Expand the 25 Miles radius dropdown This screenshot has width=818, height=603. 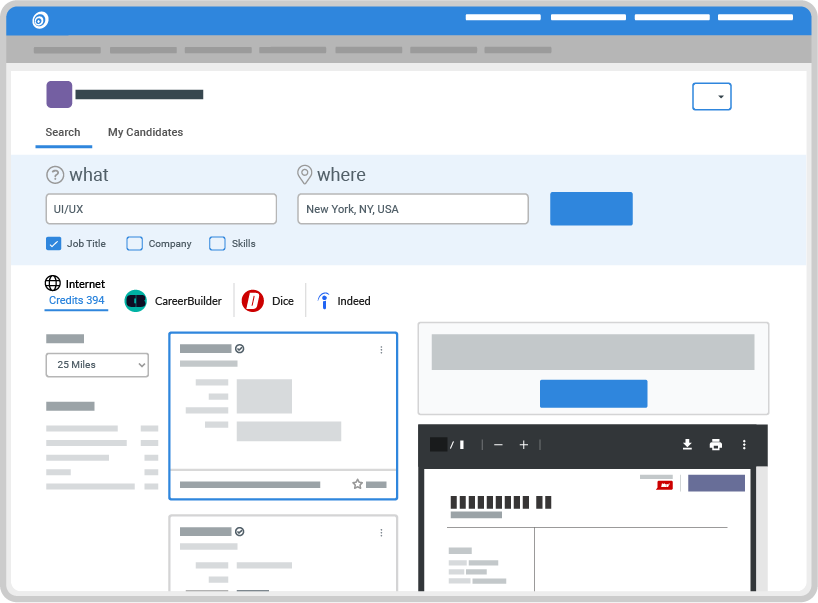tap(97, 365)
